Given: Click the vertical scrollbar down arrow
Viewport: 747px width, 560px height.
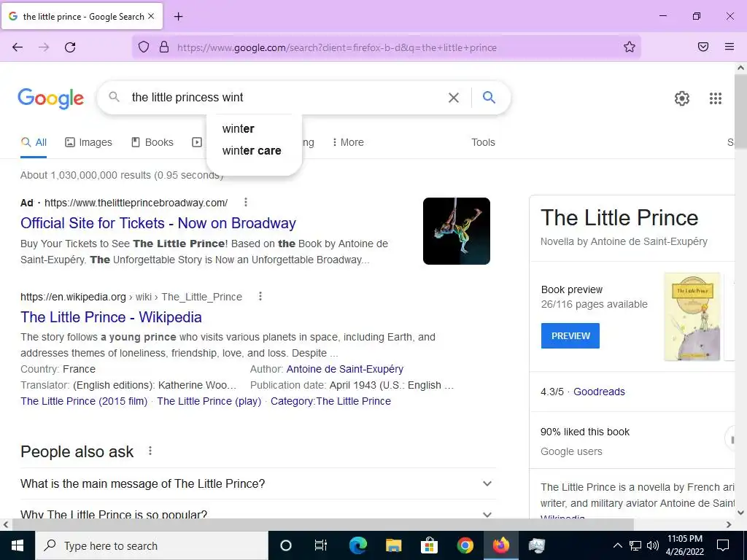Looking at the screenshot, I should 741,513.
